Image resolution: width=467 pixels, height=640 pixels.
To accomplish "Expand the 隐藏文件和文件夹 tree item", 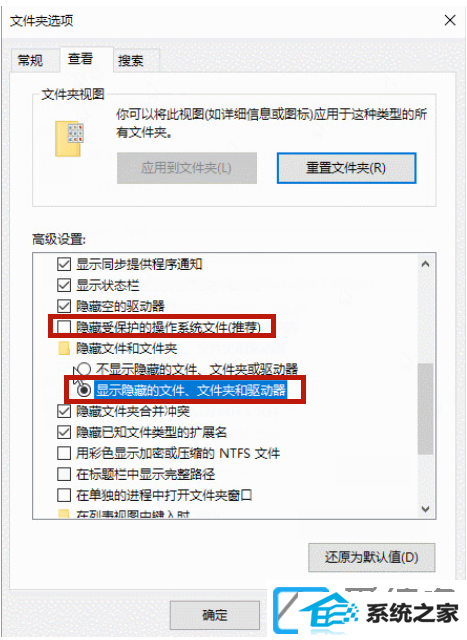I will point(126,348).
